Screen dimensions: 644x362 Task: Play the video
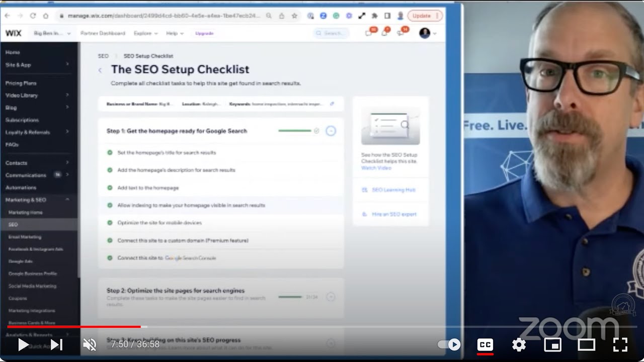pyautogui.click(x=23, y=344)
